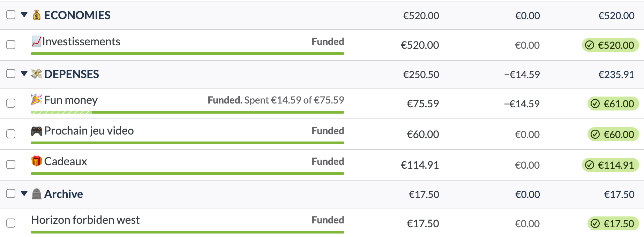Click the checkmark icon in Investissements available pill
Image resolution: width=644 pixels, height=237 pixels.
pyautogui.click(x=590, y=45)
